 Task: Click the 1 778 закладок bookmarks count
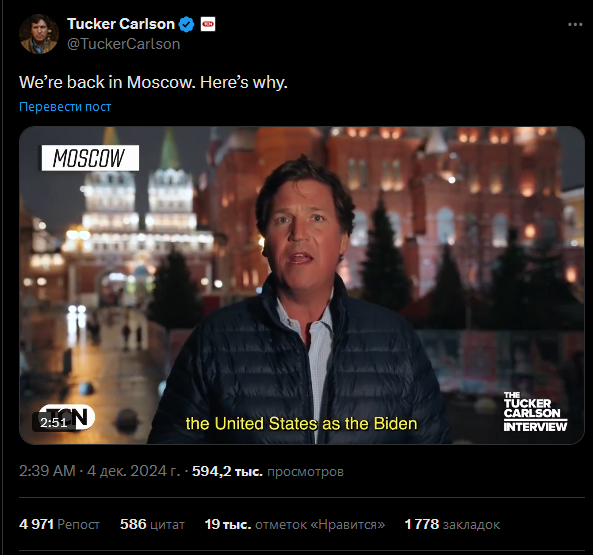pos(452,524)
